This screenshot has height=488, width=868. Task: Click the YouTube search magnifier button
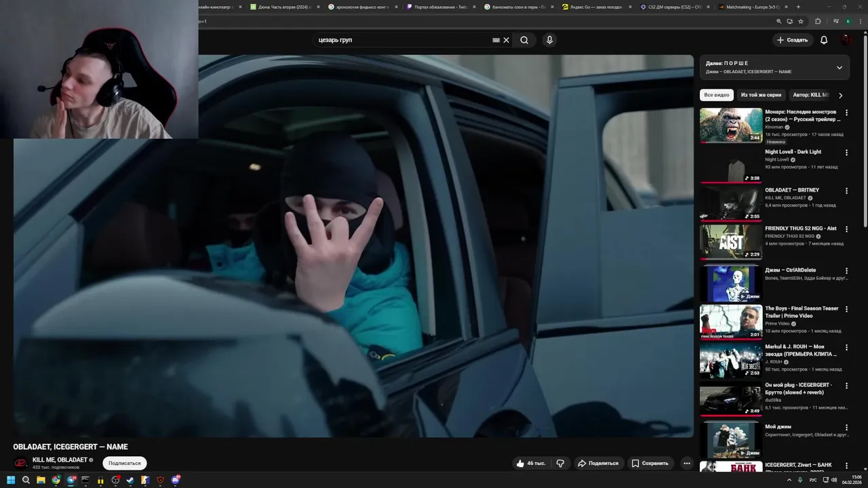click(x=524, y=40)
